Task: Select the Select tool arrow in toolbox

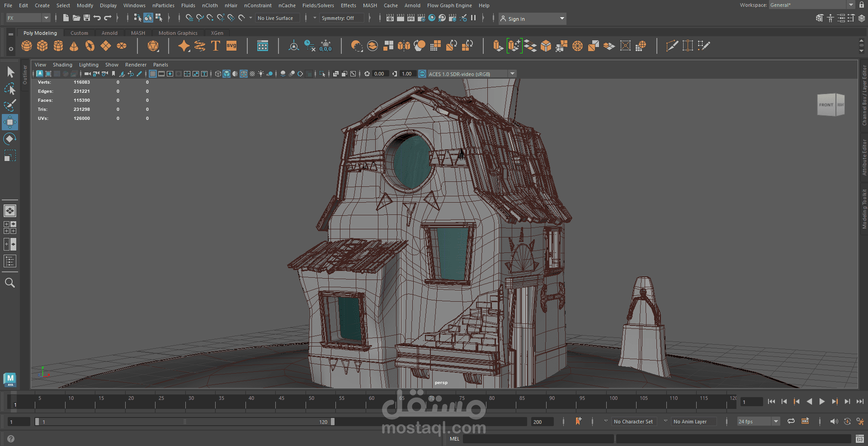Action: (10, 72)
